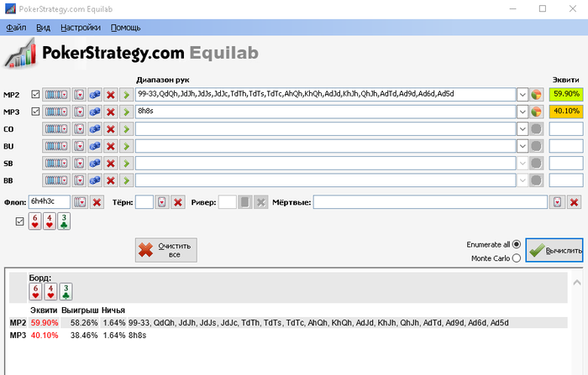Randomize MP2 hand with dice icon
588x375 pixels.
tap(95, 95)
